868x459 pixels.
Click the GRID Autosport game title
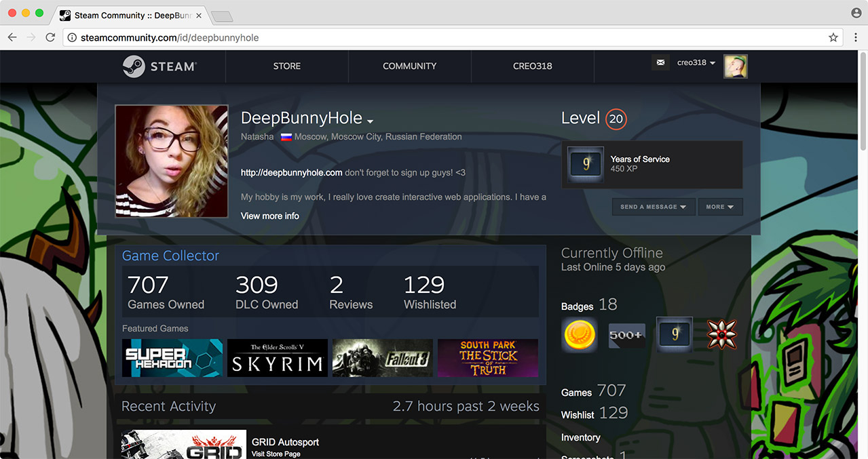click(285, 442)
